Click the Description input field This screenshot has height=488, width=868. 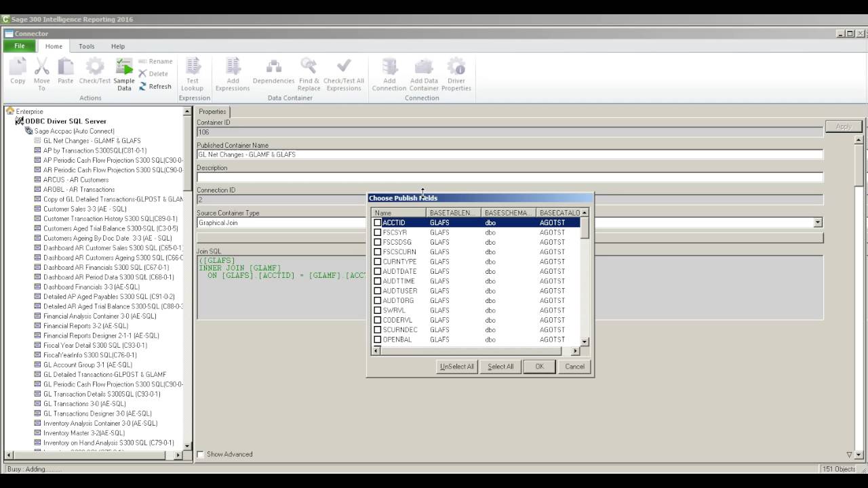509,177
